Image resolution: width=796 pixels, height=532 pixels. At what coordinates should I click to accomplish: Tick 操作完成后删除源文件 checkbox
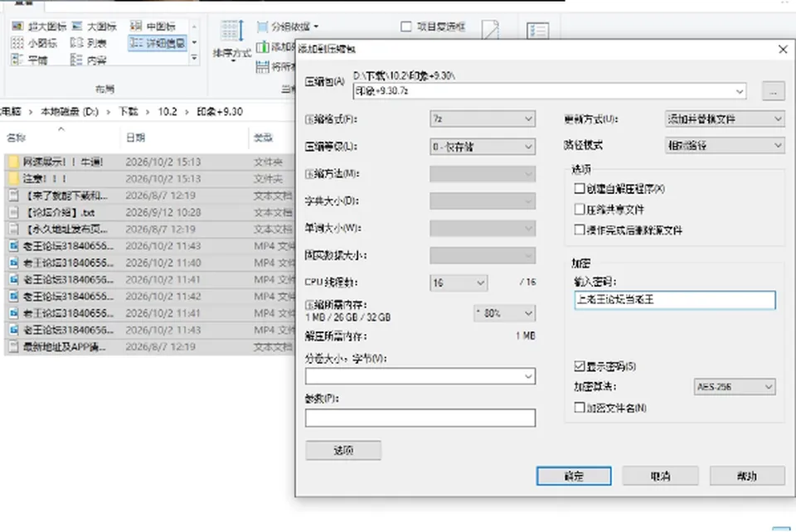coord(580,230)
